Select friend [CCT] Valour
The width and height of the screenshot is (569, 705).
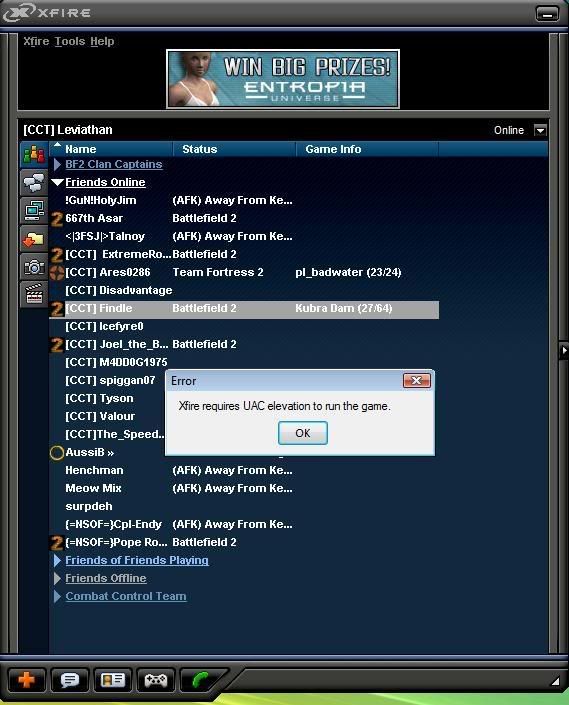pos(100,416)
